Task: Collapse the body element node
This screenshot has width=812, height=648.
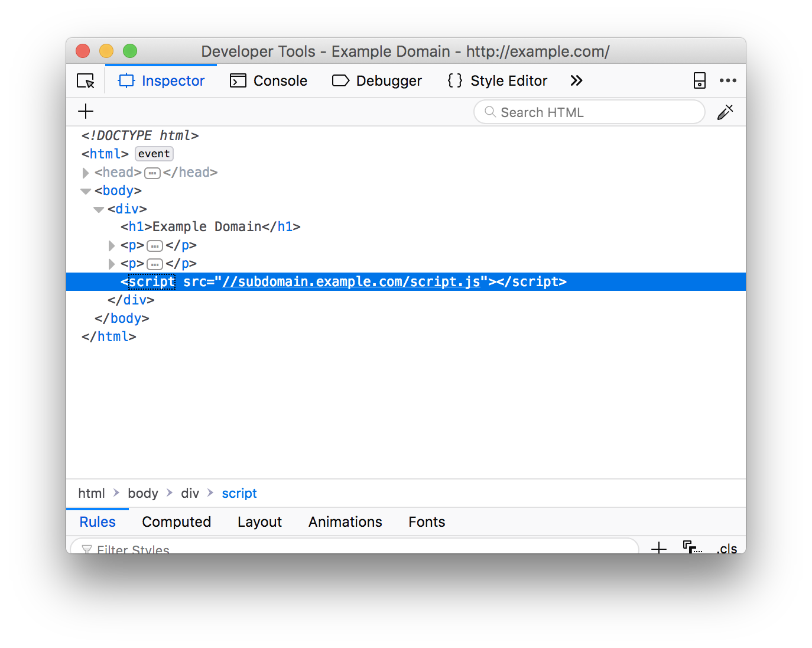Action: pyautogui.click(x=86, y=191)
